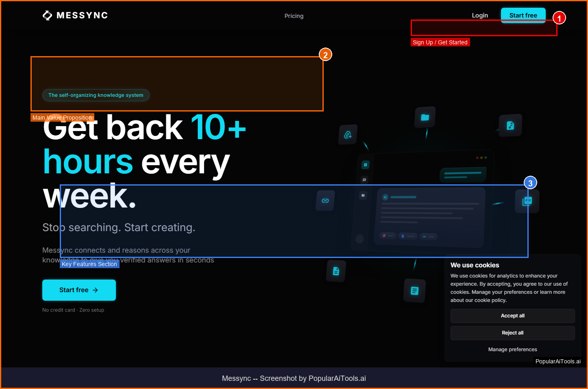Viewport: 588px width, 389px height.
Task: Click the folded-corner document icon tile
Action: [336, 271]
